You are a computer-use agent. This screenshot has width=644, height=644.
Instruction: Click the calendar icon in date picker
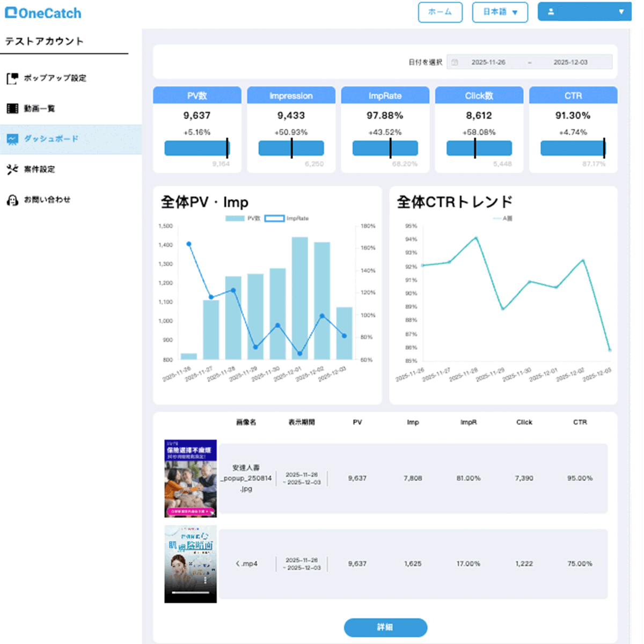click(x=455, y=62)
